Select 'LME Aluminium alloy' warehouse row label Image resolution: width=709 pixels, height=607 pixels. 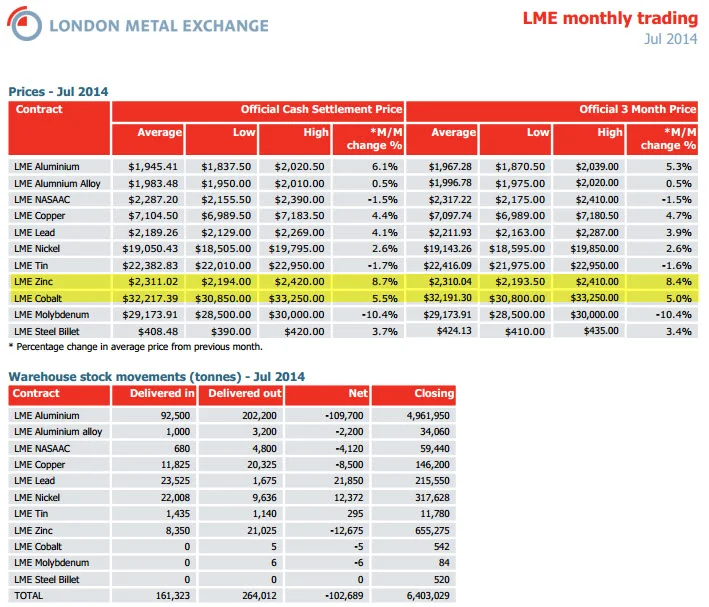[x=58, y=432]
